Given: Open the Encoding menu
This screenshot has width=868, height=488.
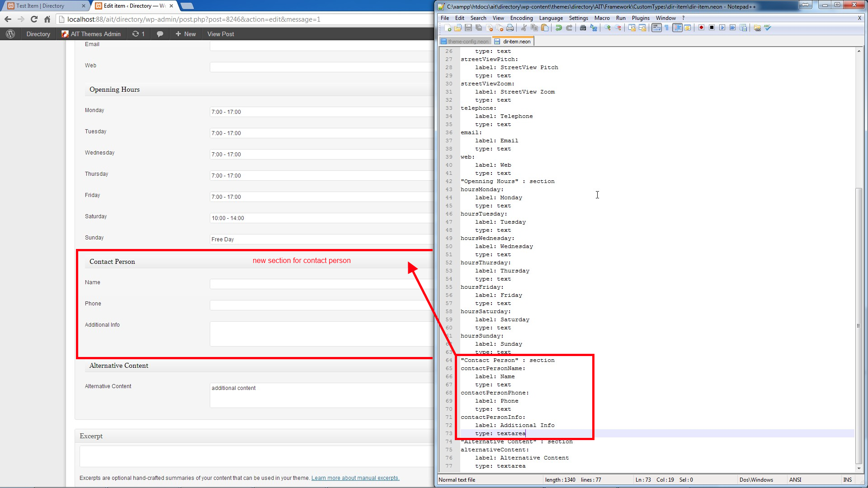Looking at the screenshot, I should tap(521, 18).
